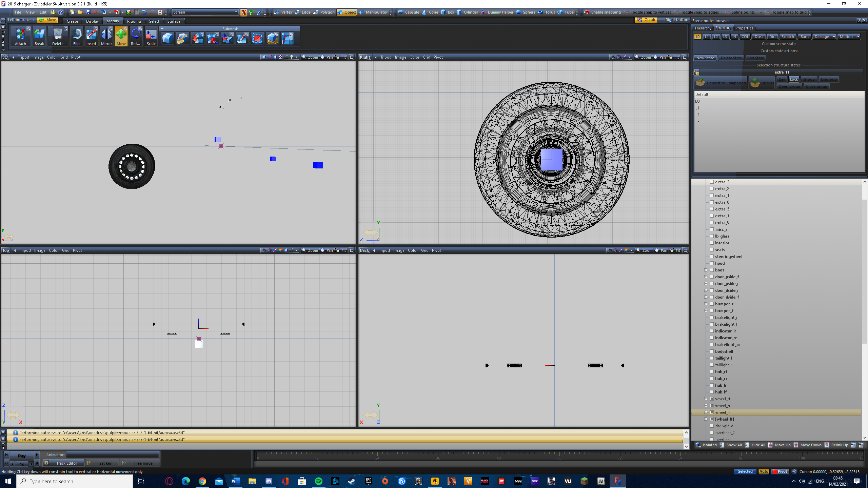
Task: Expand the door_pside_f node
Action: click(706, 277)
